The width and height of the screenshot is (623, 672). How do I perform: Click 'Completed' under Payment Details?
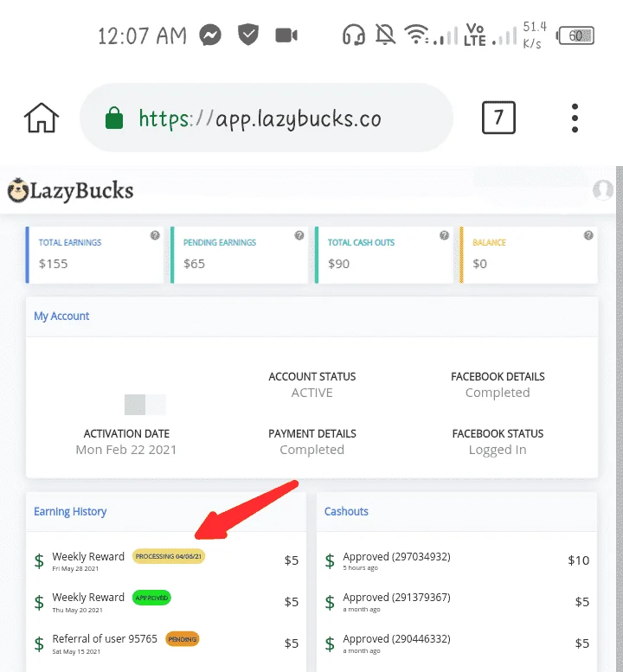[312, 450]
